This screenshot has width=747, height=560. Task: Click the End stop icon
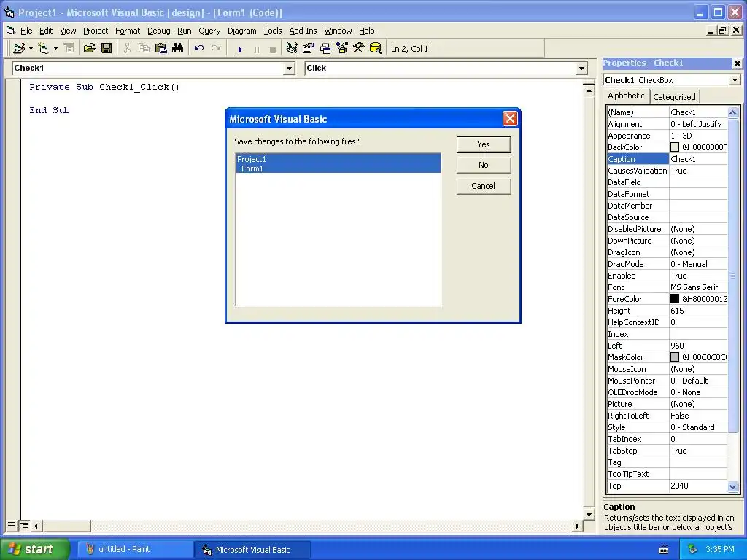tap(273, 49)
